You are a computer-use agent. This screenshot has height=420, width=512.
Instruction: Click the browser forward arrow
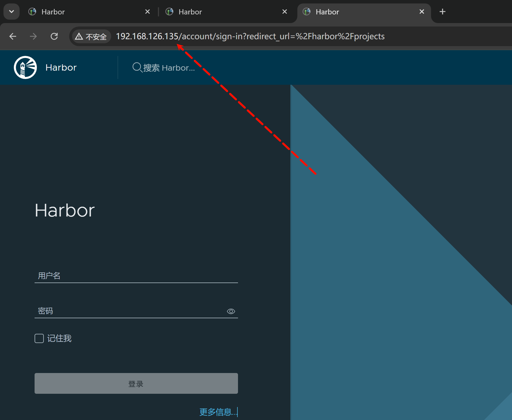coord(33,36)
